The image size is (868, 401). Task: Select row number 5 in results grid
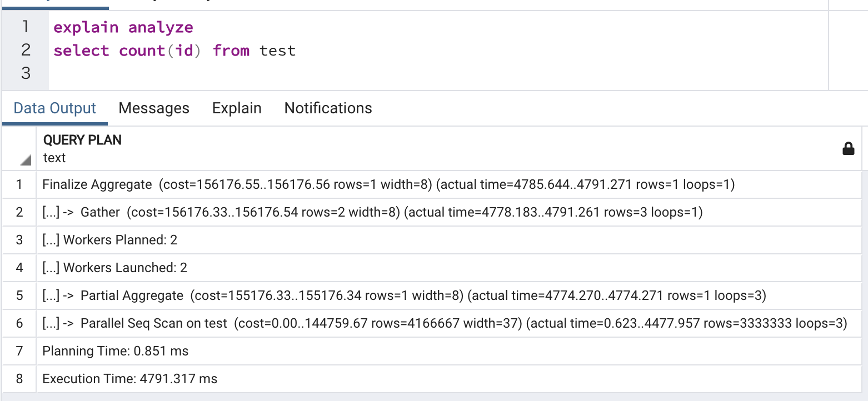[x=19, y=295]
